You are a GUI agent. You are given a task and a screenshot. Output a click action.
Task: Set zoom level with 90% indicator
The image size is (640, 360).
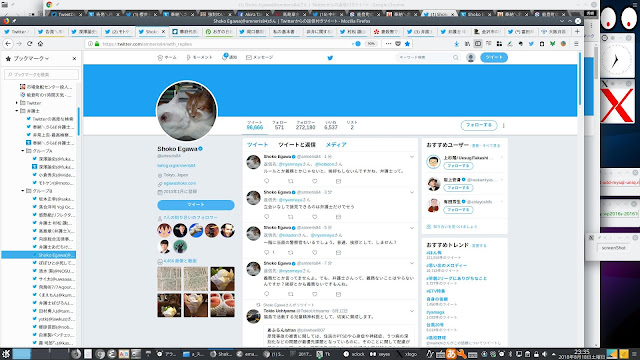point(371,44)
